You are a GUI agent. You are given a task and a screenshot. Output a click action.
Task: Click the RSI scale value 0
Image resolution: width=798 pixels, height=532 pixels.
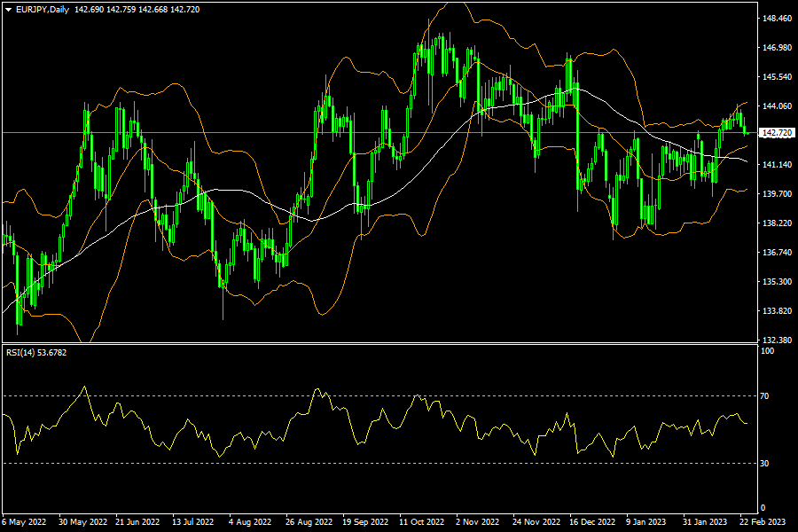(763, 508)
